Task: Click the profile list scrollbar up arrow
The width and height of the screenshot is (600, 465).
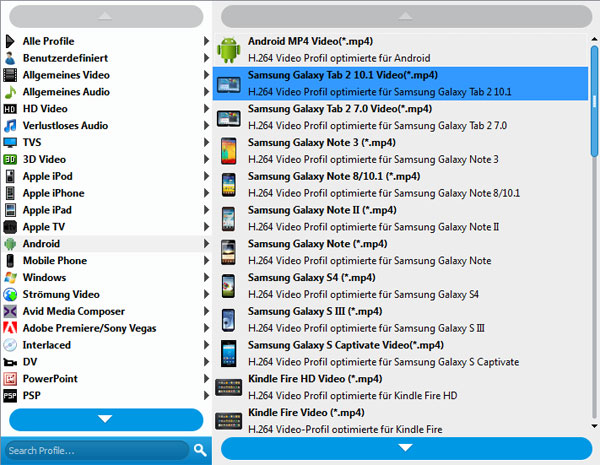Action: [x=594, y=39]
